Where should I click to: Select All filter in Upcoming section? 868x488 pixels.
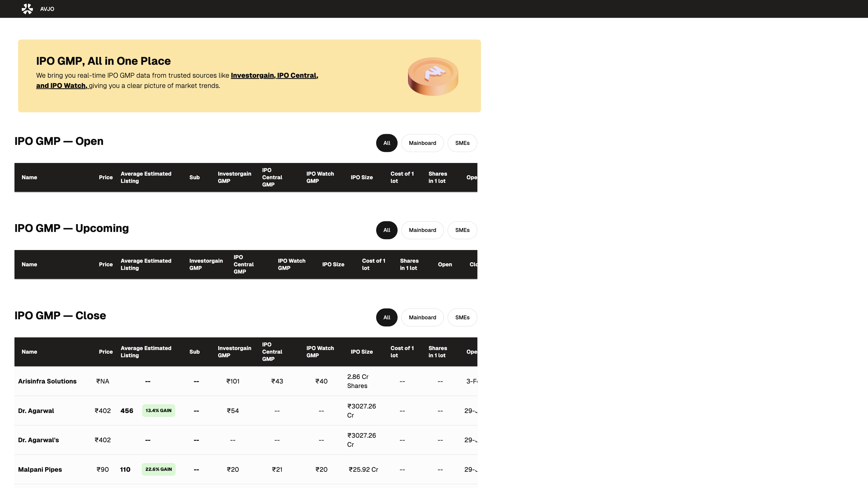pyautogui.click(x=386, y=230)
